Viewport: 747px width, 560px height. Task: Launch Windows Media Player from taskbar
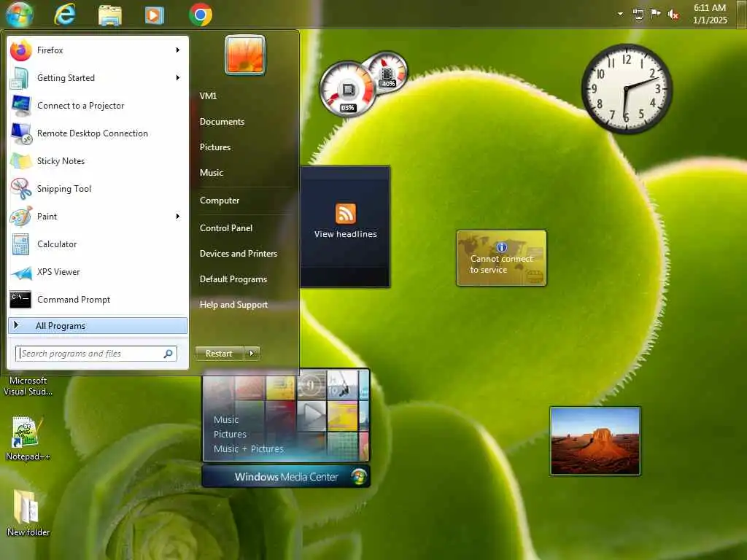click(x=155, y=15)
